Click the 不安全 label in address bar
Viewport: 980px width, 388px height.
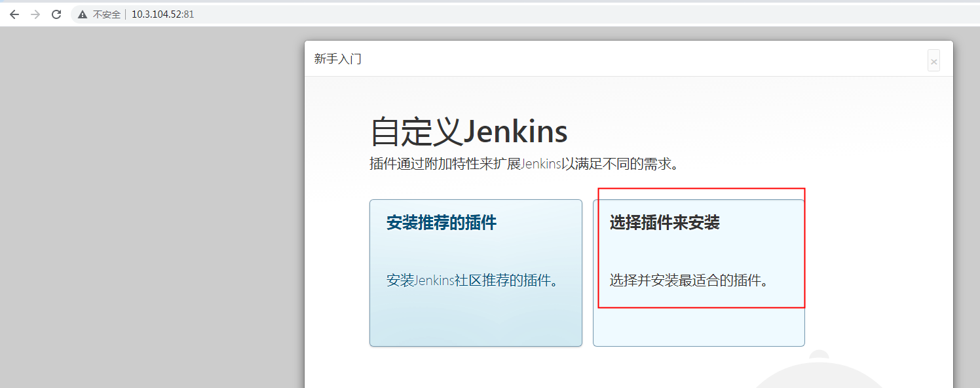(107, 14)
